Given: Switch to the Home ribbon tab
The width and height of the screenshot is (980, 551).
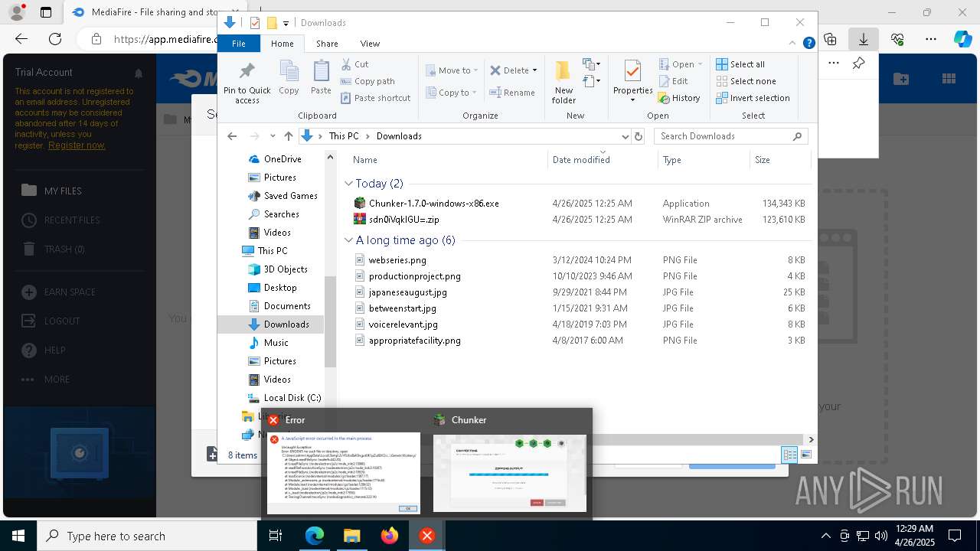Looking at the screenshot, I should [282, 44].
